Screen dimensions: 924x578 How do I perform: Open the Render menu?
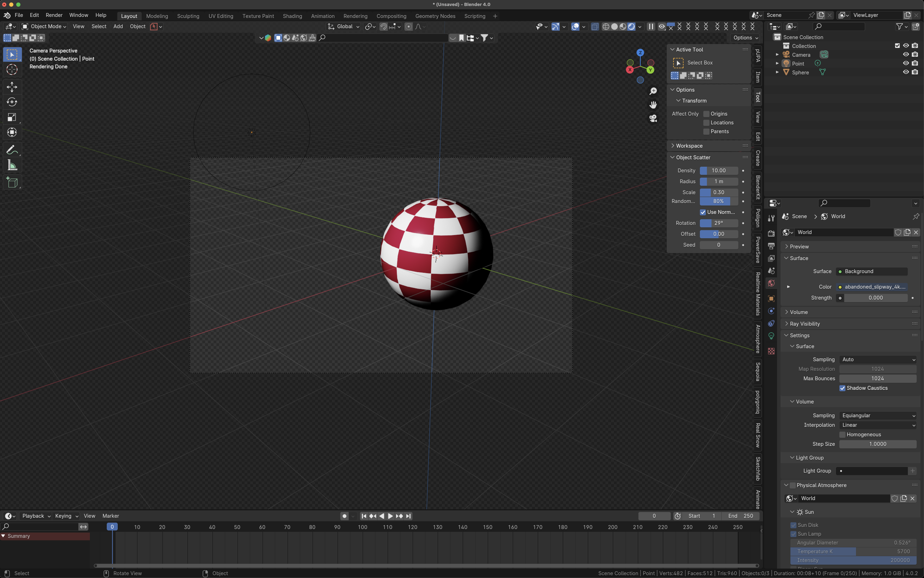(x=54, y=15)
